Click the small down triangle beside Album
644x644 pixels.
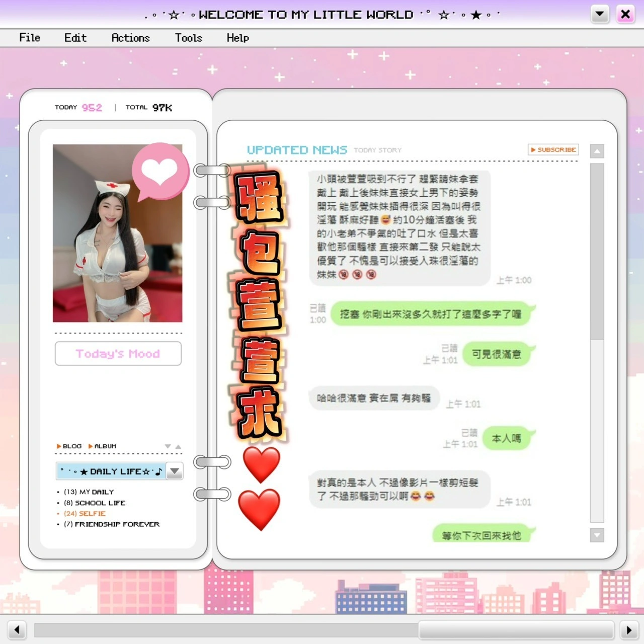coord(168,446)
